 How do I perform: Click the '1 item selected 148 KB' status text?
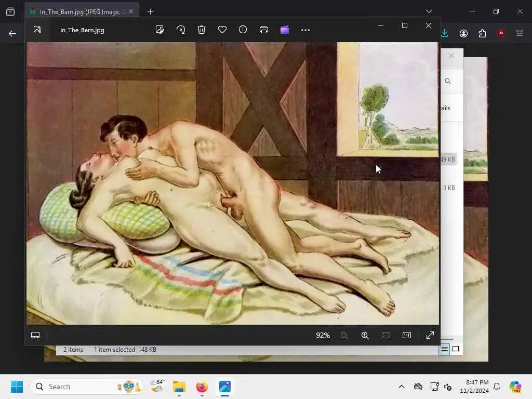click(125, 350)
